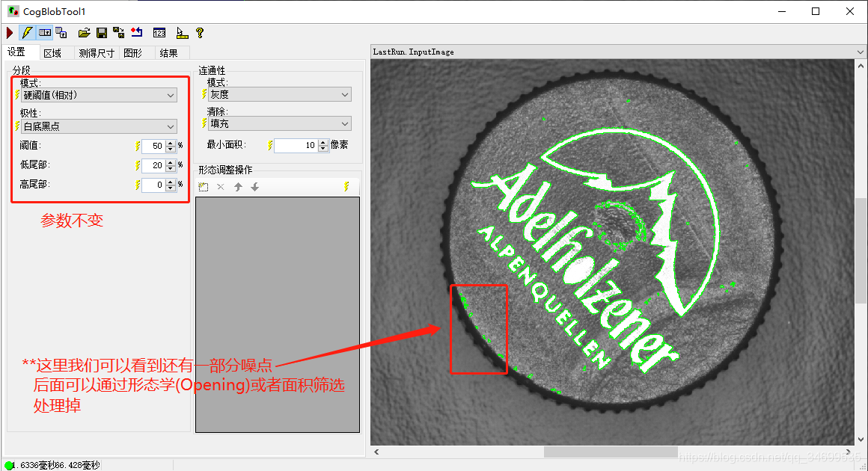868x471 pixels.
Task: Increase 最小面积 with the up spinner arrow
Action: 323,143
